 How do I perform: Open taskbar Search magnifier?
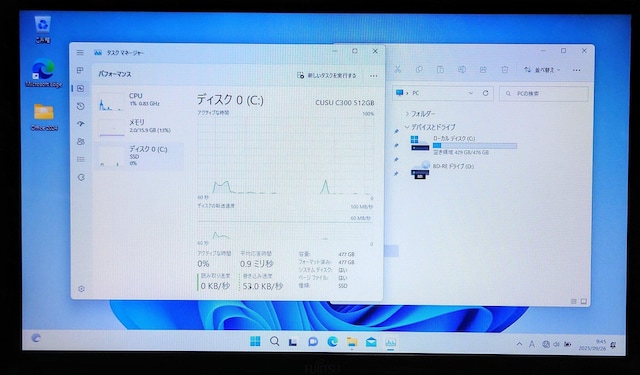pos(275,342)
